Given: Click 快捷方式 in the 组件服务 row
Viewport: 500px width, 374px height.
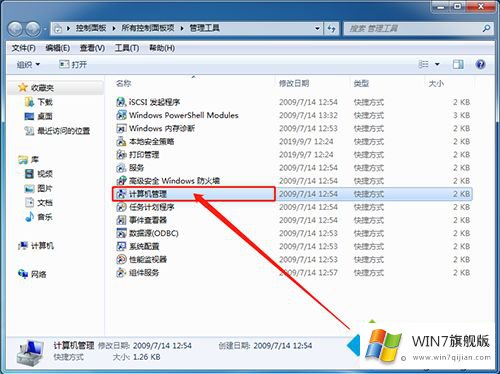Looking at the screenshot, I should click(369, 273).
